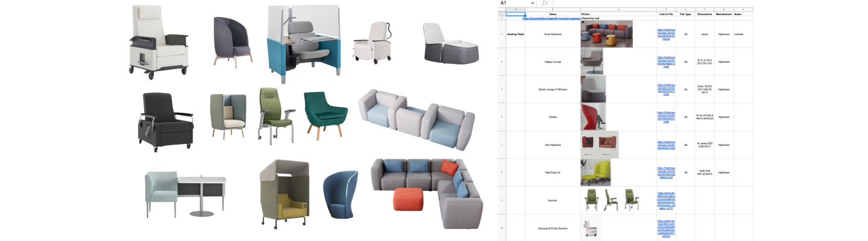Open the Name Box dropdown arrow
Image resolution: width=868 pixels, height=241 pixels.
click(x=532, y=4)
